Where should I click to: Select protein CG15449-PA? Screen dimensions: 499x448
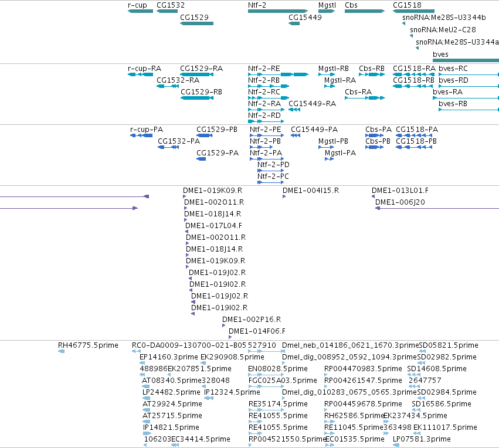click(296, 135)
